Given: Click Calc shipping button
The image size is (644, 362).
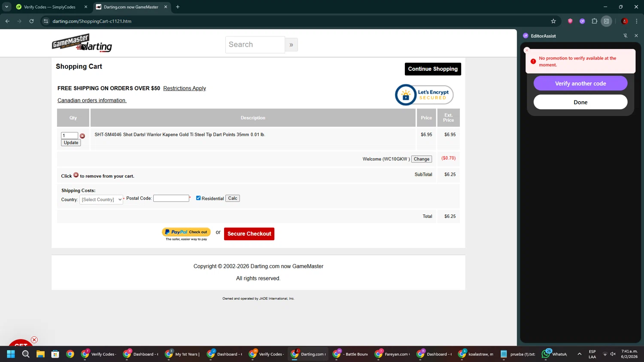Looking at the screenshot, I should 233,198.
